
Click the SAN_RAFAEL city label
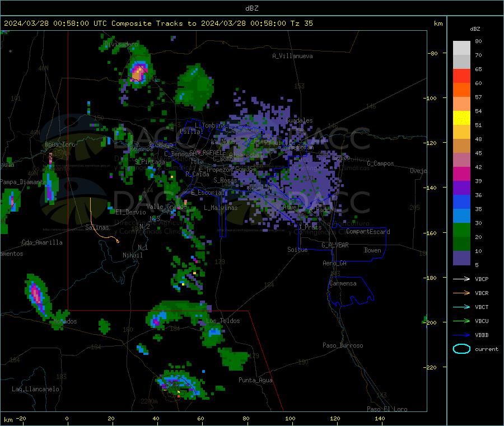point(206,152)
